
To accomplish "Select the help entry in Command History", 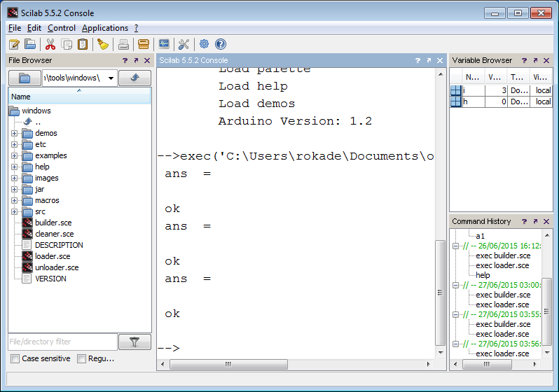I will coord(483,275).
